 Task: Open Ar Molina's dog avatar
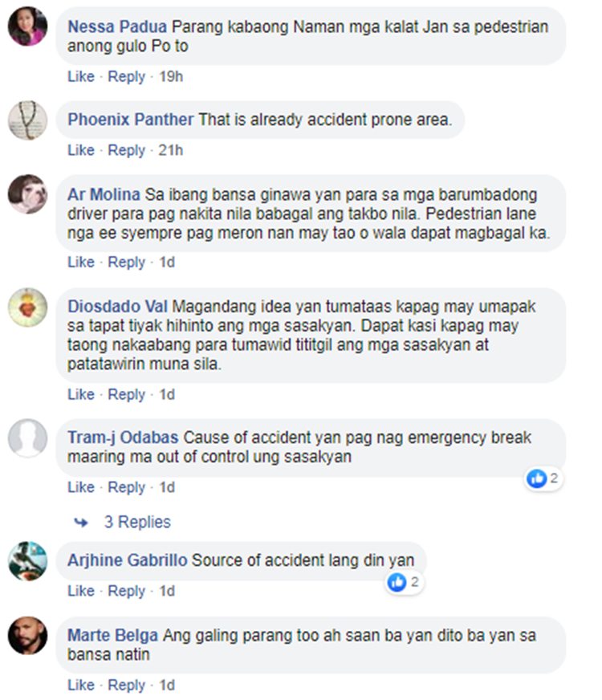pos(27,193)
